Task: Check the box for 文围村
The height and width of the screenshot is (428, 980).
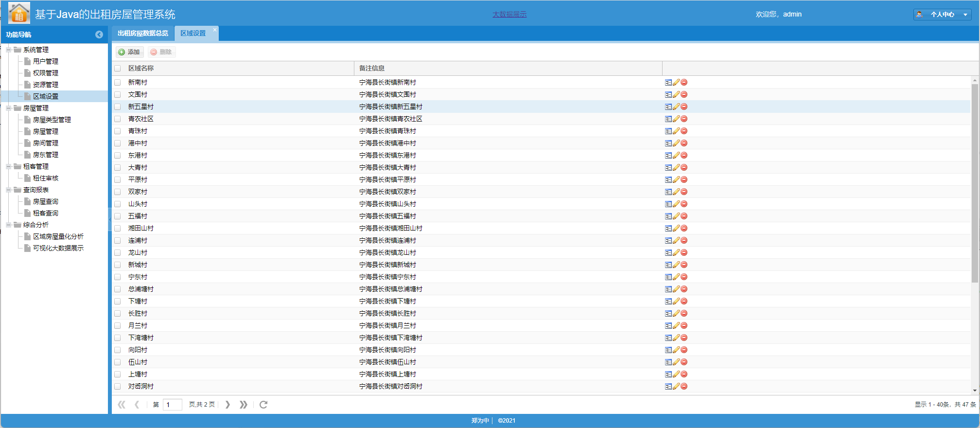Action: (118, 95)
